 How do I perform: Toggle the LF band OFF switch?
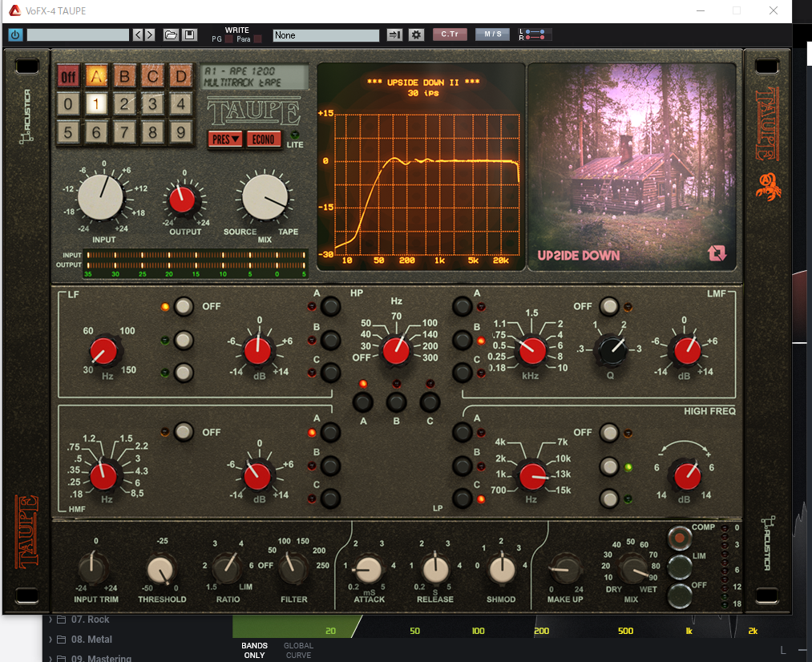(184, 306)
